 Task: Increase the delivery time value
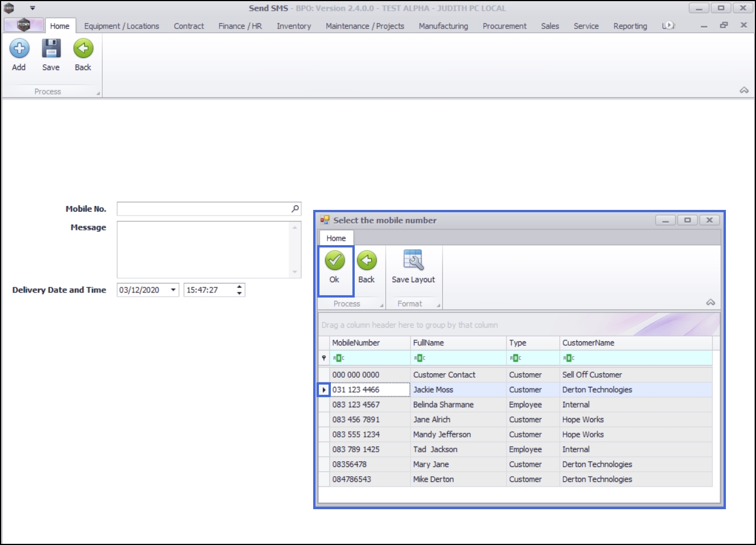(x=239, y=287)
